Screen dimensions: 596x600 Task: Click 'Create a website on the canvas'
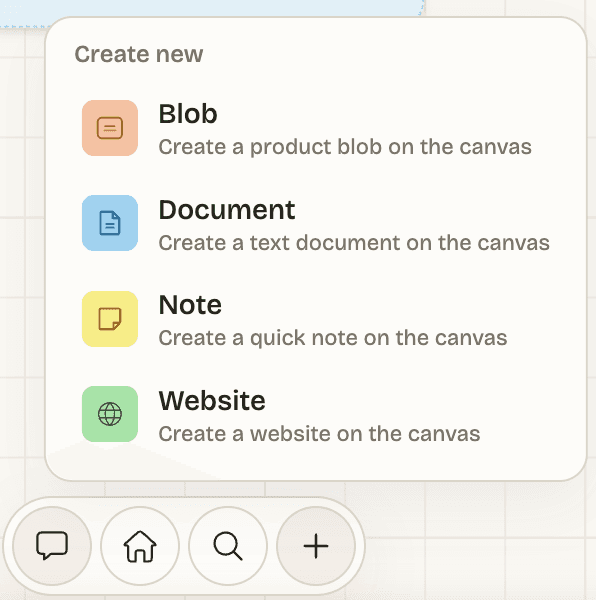(x=319, y=434)
